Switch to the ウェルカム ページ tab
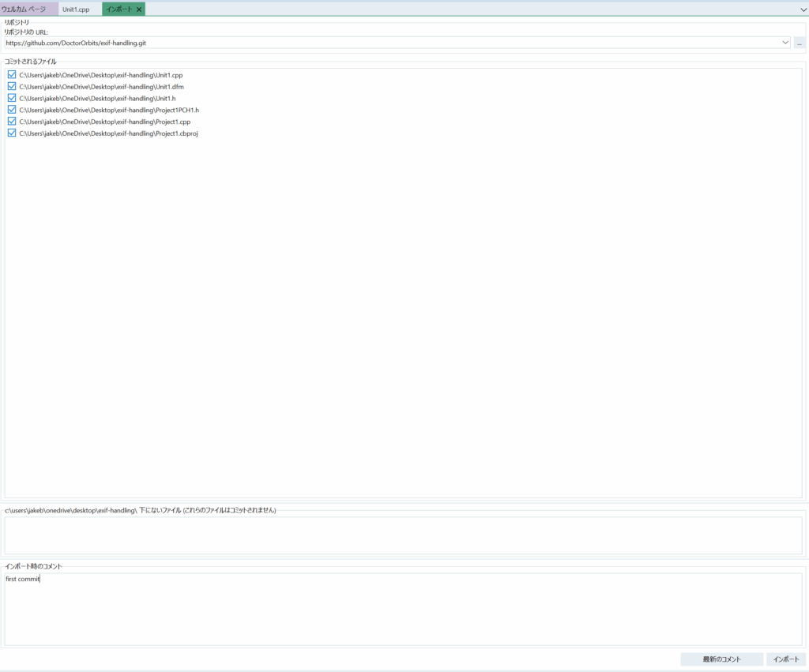The height and width of the screenshot is (672, 809). tap(24, 9)
